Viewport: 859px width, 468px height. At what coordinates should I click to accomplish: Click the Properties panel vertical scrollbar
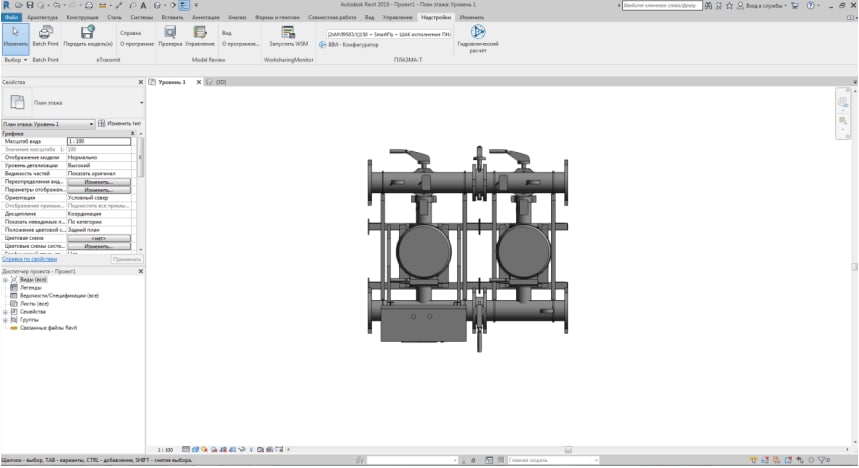click(141, 157)
